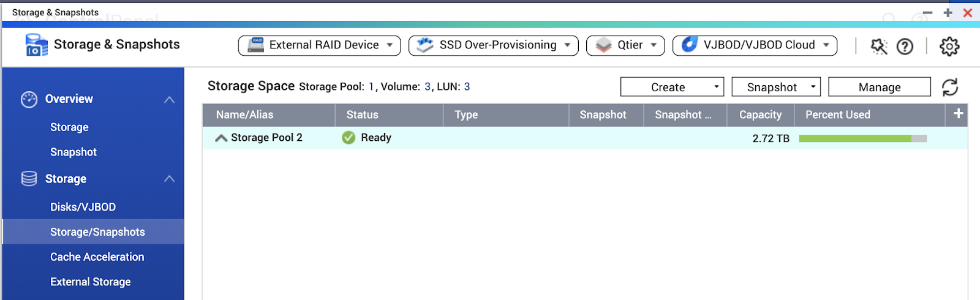The height and width of the screenshot is (300, 980).
Task: Collapse the Overview sidebar section
Action: [x=170, y=100]
